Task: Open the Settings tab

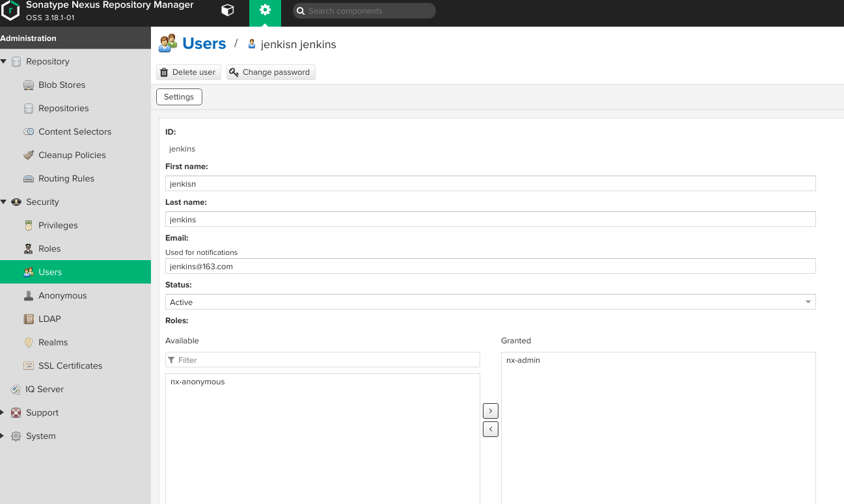Action: (x=179, y=97)
